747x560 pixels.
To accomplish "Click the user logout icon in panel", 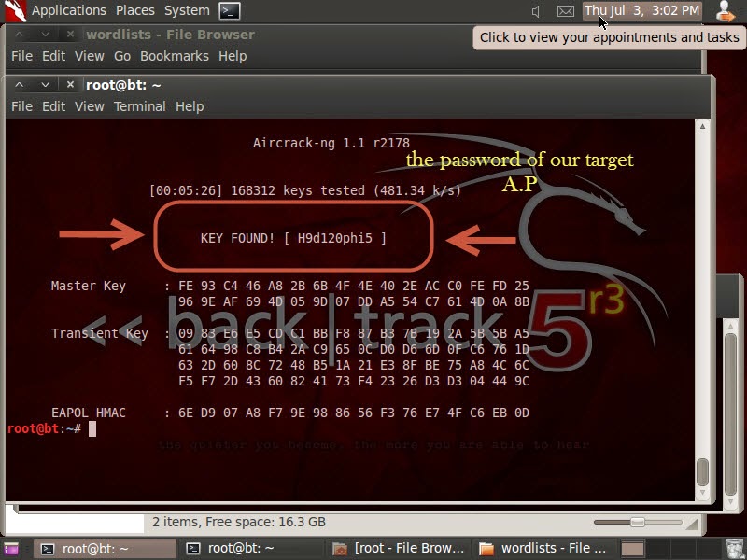I will click(x=726, y=11).
